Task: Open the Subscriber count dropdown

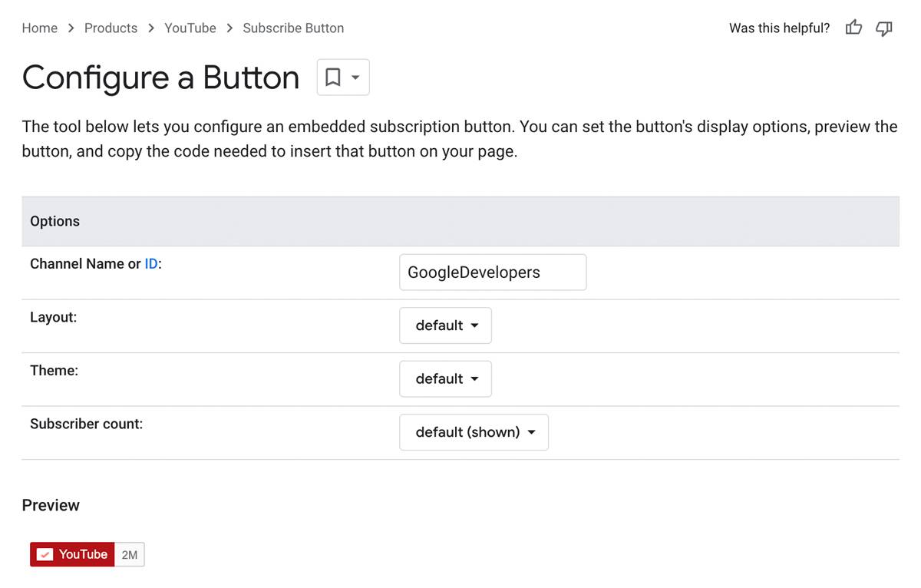Action: (474, 432)
